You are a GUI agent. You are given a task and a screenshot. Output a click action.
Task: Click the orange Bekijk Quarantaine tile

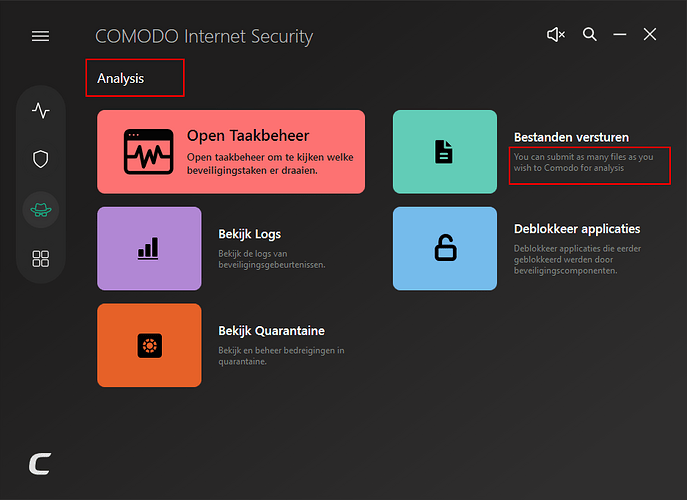click(x=149, y=345)
